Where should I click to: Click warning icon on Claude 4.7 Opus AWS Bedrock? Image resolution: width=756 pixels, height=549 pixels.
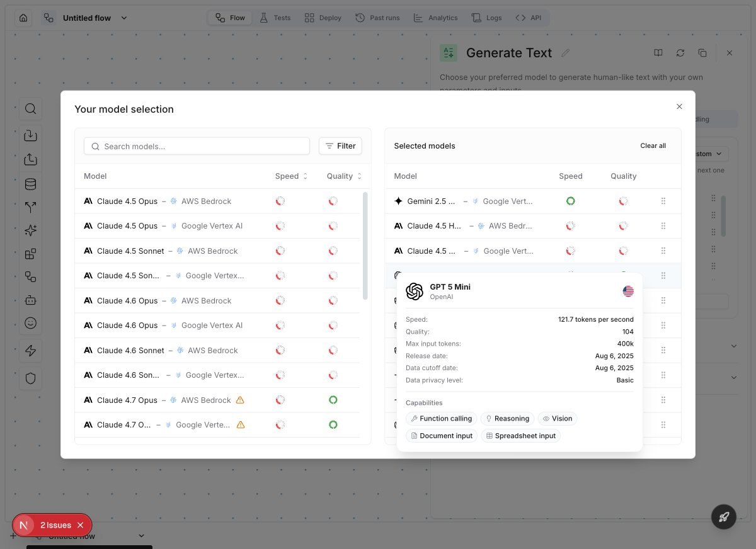[x=240, y=400]
